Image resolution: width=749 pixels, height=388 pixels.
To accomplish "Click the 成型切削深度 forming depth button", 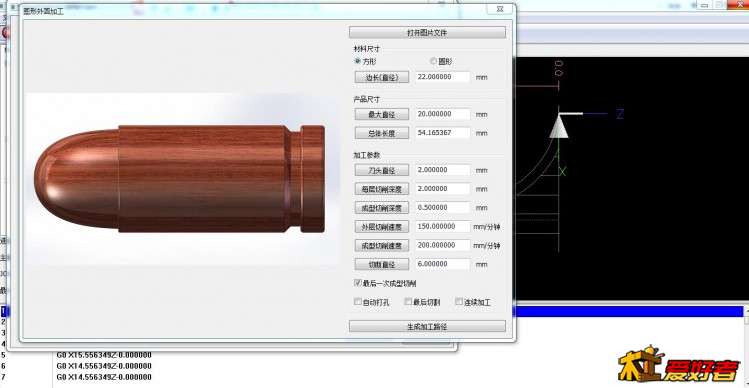I will click(382, 207).
